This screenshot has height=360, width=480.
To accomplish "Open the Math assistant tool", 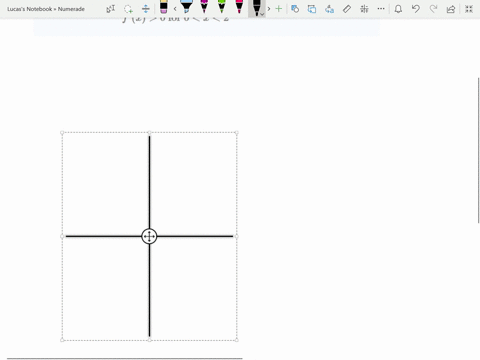I will (364, 9).
